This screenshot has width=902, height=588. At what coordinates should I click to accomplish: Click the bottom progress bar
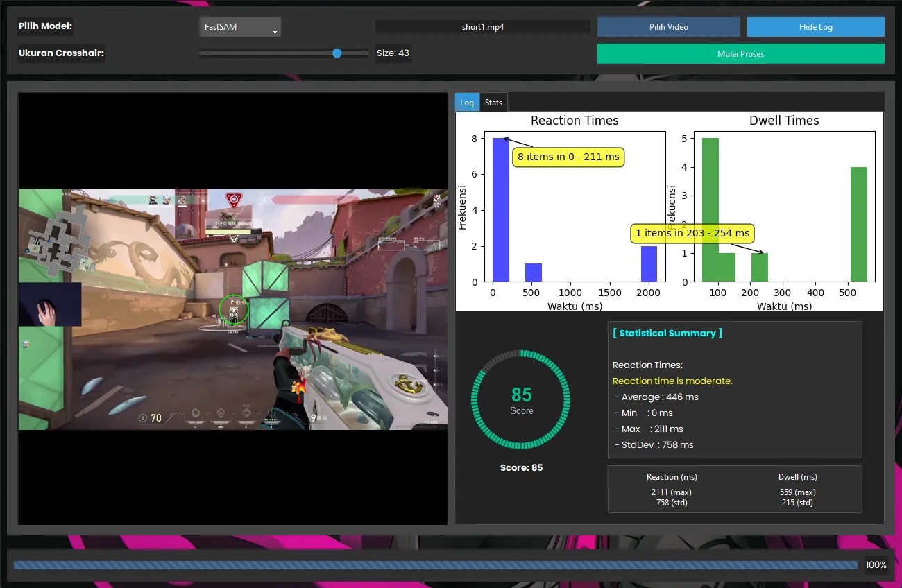435,565
